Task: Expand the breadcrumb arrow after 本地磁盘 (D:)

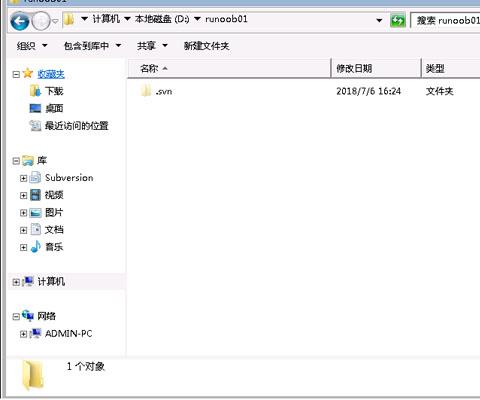Action: 197,19
